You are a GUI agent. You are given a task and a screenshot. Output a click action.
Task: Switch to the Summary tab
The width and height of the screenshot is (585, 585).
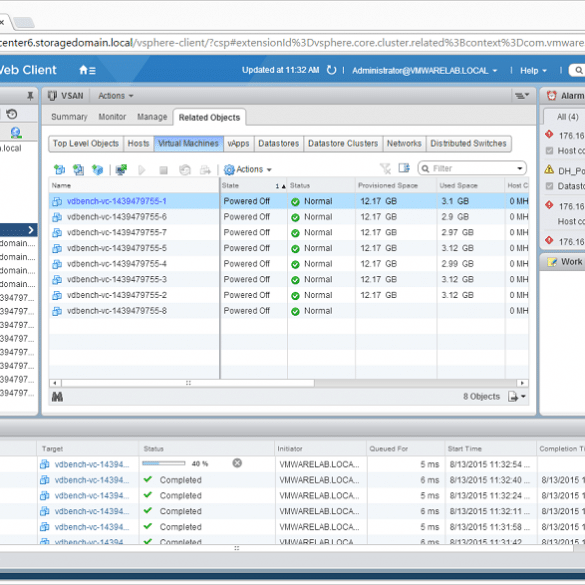pyautogui.click(x=69, y=117)
